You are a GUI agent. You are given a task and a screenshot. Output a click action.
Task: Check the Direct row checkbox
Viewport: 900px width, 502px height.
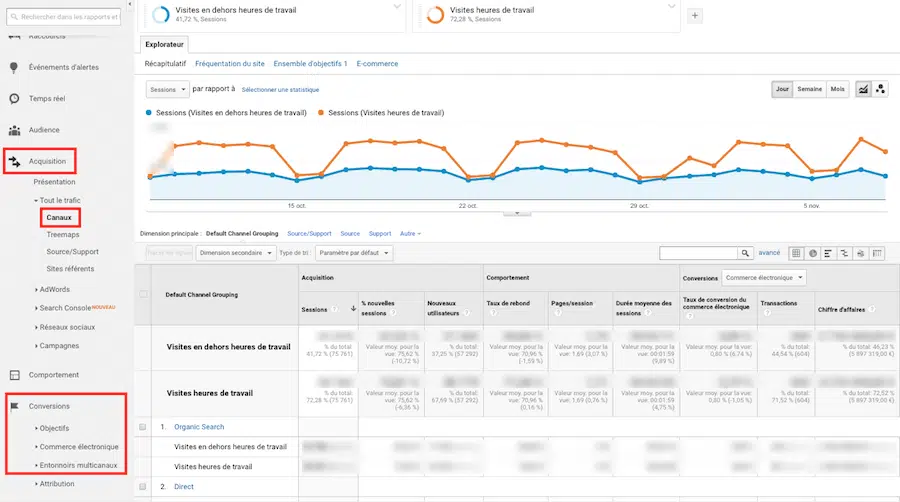pos(144,487)
